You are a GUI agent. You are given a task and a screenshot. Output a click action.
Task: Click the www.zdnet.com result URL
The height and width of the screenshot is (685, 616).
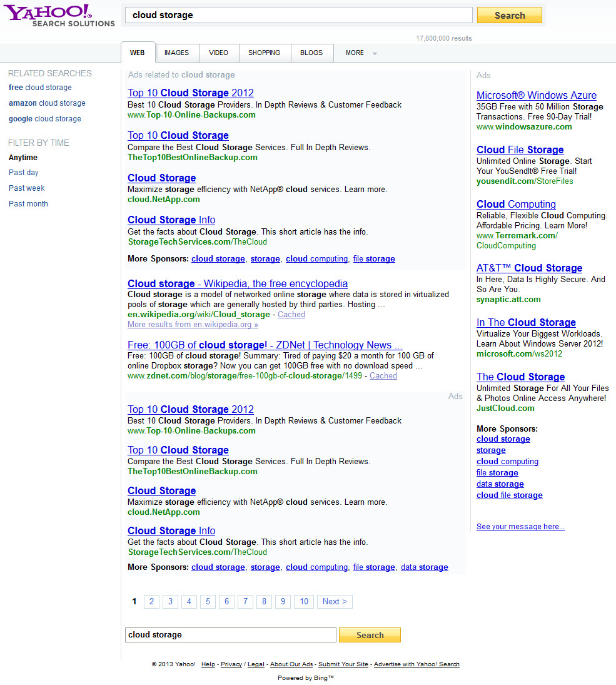click(245, 376)
